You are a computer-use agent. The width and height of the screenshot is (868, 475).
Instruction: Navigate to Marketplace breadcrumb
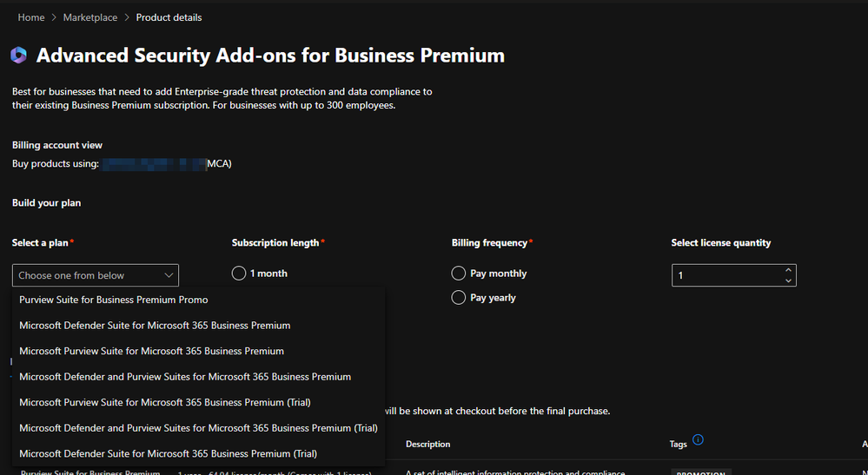[89, 17]
